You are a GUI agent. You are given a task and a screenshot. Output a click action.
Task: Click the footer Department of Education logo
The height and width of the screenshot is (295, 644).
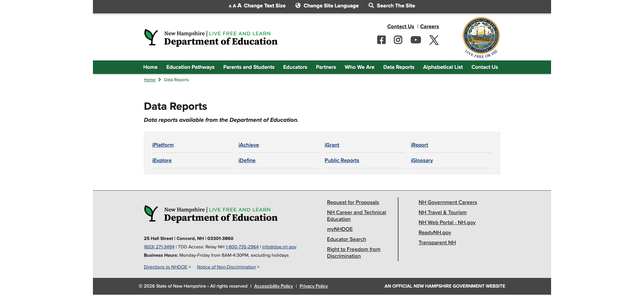pyautogui.click(x=211, y=214)
